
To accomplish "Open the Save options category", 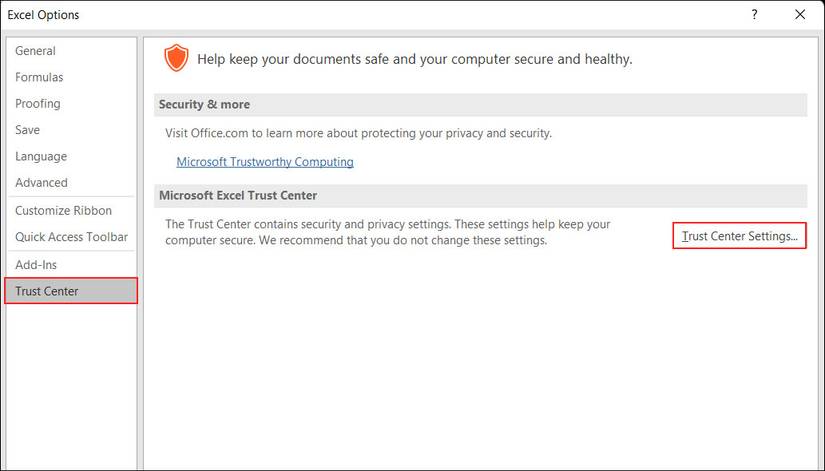I will 28,130.
